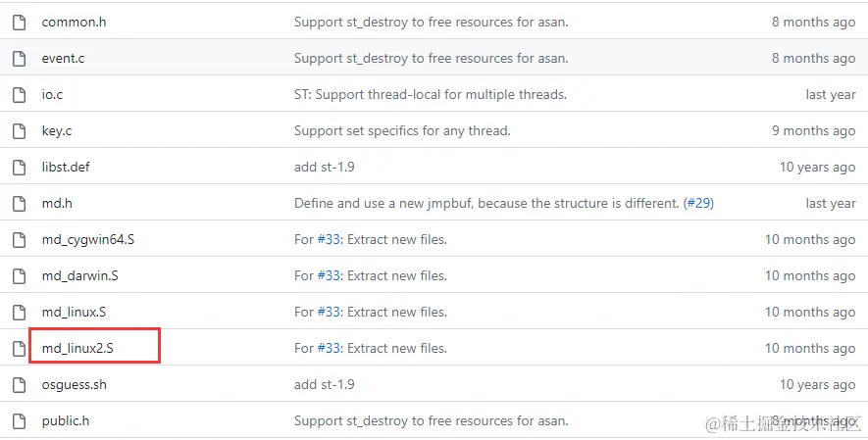Open issue #33 in md_cygwin64.S commit message
Viewport: 868px width, 440px height.
(x=329, y=240)
